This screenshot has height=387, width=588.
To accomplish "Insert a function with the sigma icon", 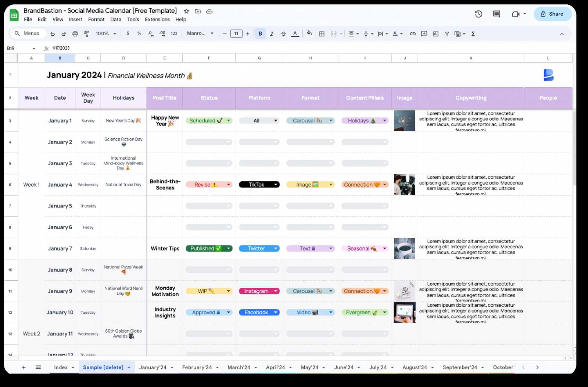I will (473, 33).
